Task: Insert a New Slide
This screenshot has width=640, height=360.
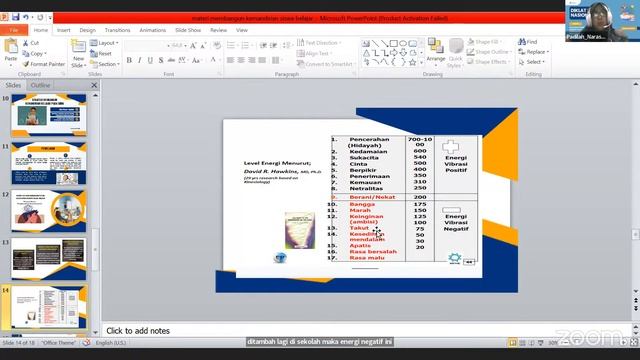Action: (x=78, y=53)
